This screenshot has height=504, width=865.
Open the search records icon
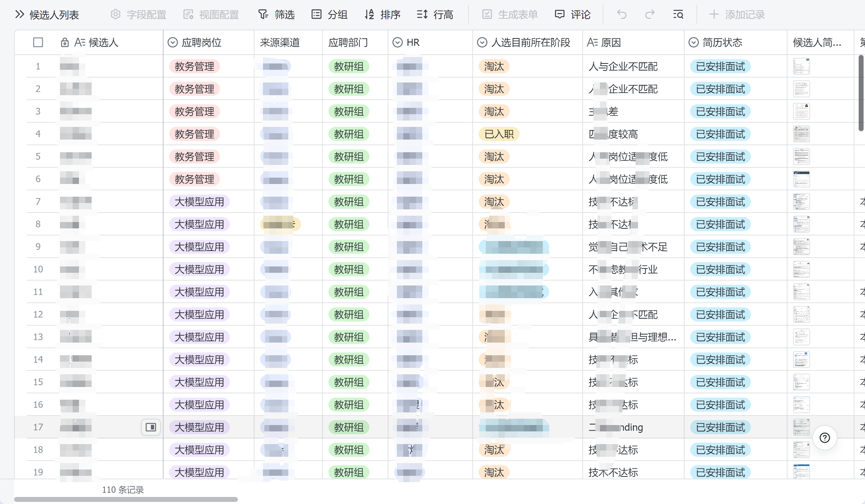click(x=678, y=14)
